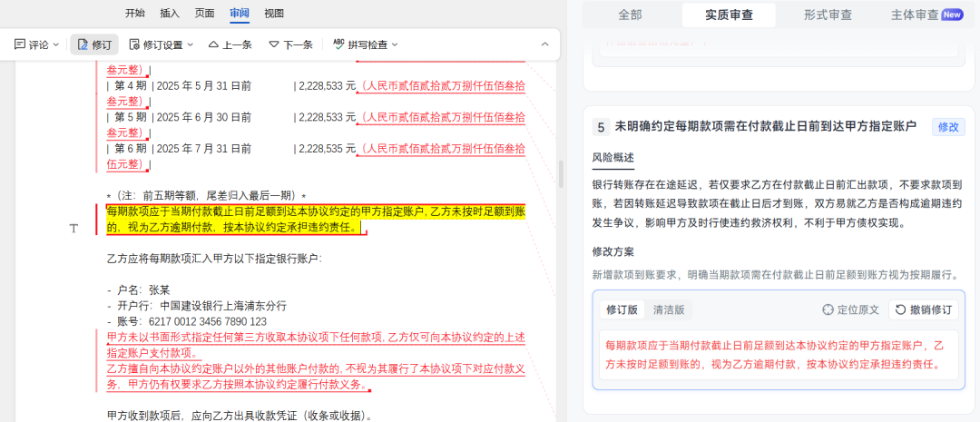Collapse the ribbon toolbar chevron
The width and height of the screenshot is (980, 422).
544,44
